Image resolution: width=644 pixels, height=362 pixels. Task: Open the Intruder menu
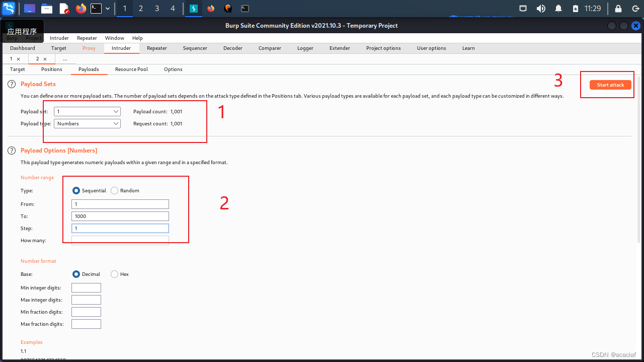[59, 38]
